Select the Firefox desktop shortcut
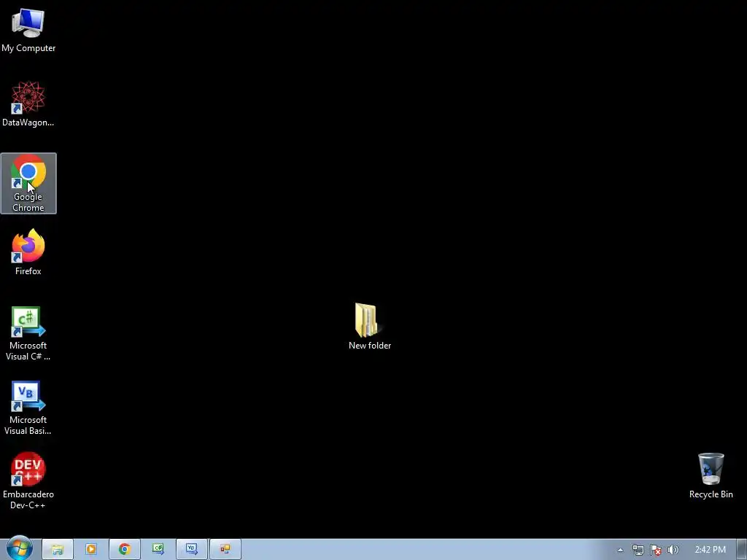Viewport: 747px width, 560px height. coord(28,252)
